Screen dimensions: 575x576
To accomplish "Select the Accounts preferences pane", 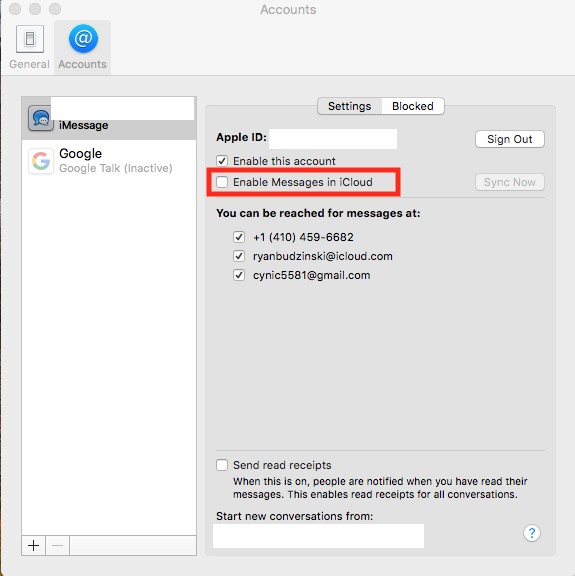I will point(83,47).
